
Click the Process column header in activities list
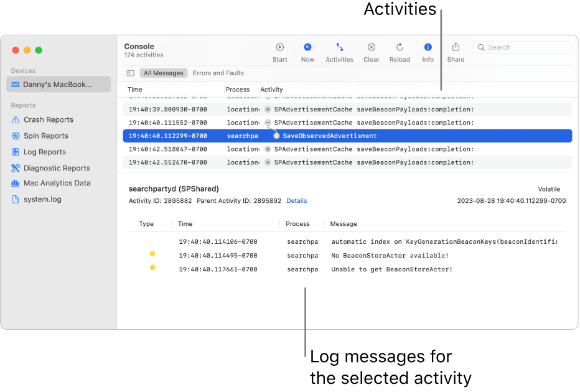(238, 90)
